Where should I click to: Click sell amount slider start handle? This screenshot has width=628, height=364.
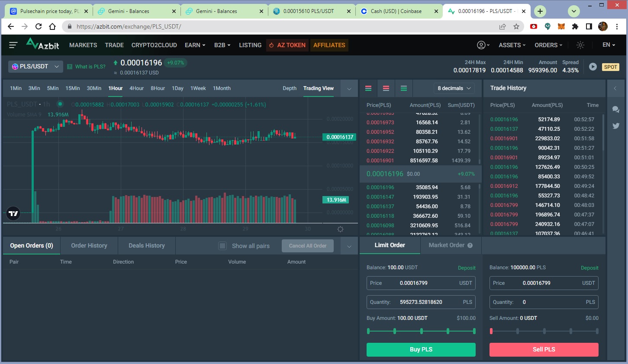pyautogui.click(x=491, y=331)
